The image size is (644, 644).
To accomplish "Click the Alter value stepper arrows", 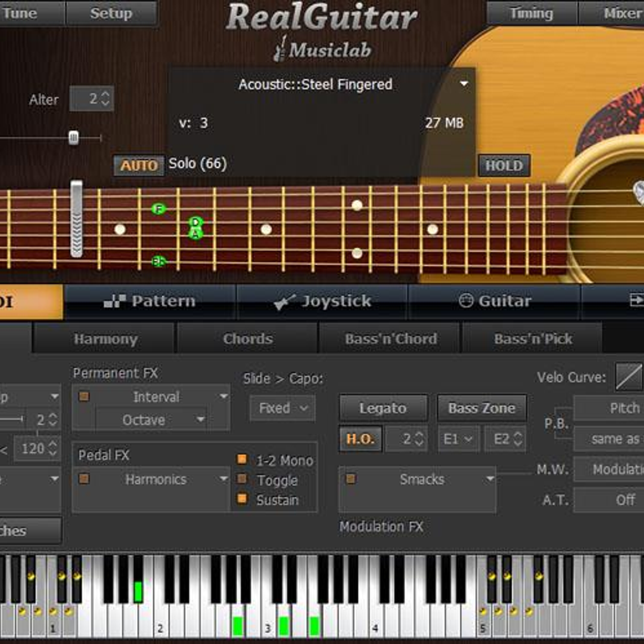I will click(x=105, y=99).
